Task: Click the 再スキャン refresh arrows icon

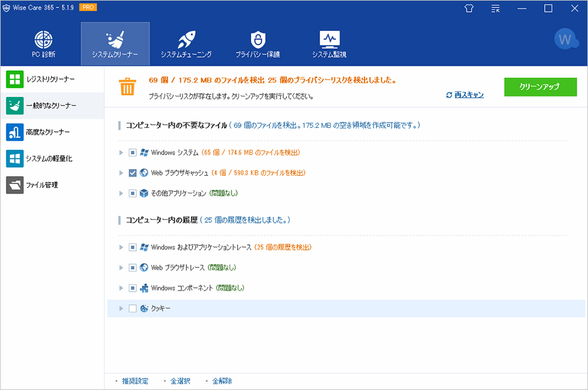Action: 449,95
